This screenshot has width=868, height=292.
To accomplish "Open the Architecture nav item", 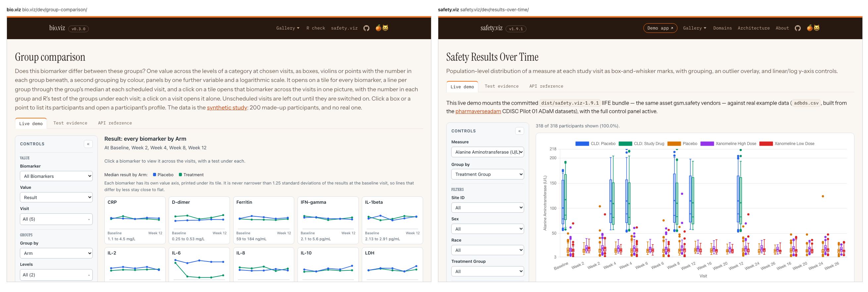I will click(x=753, y=28).
